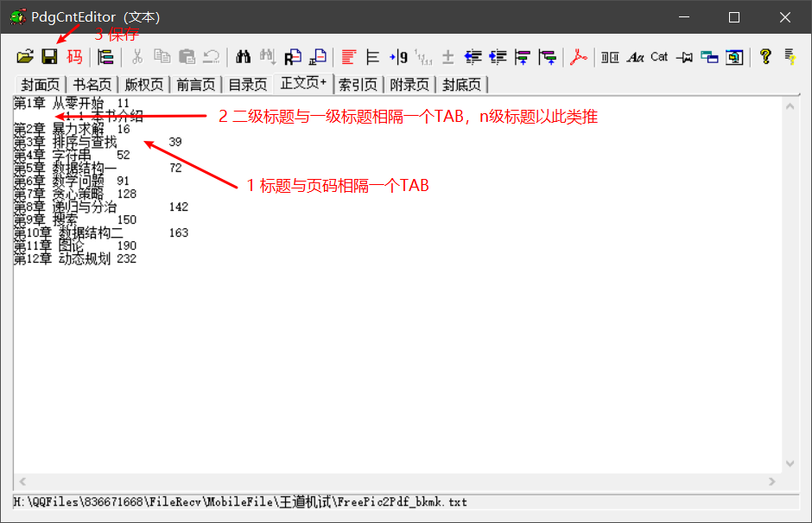This screenshot has width=812, height=523.
Task: Save the file using floppy disk icon
Action: [x=50, y=56]
